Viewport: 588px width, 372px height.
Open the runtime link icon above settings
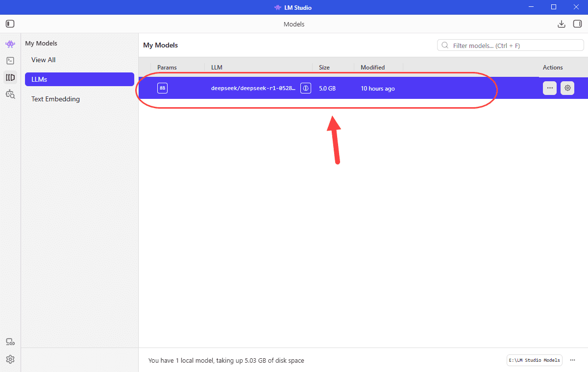(x=10, y=342)
